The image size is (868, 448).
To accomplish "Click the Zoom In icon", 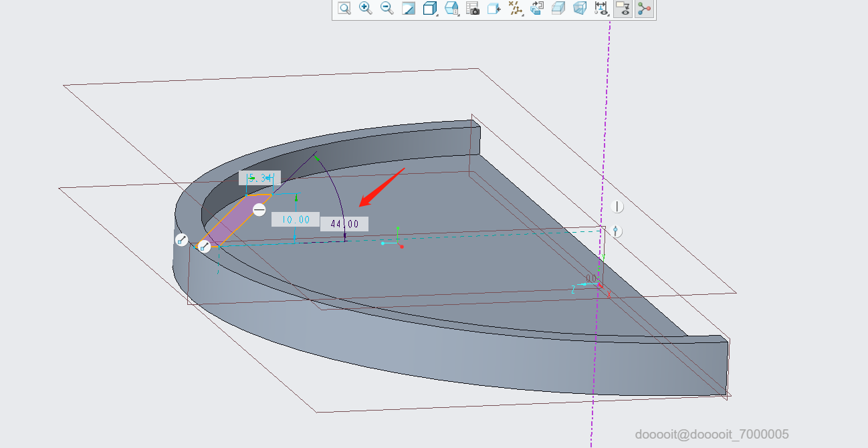I will pyautogui.click(x=365, y=9).
